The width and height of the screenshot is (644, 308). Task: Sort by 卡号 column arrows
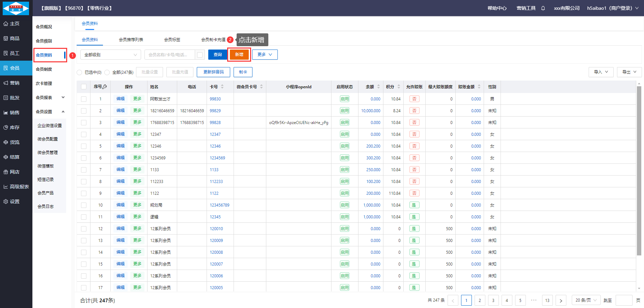222,87
